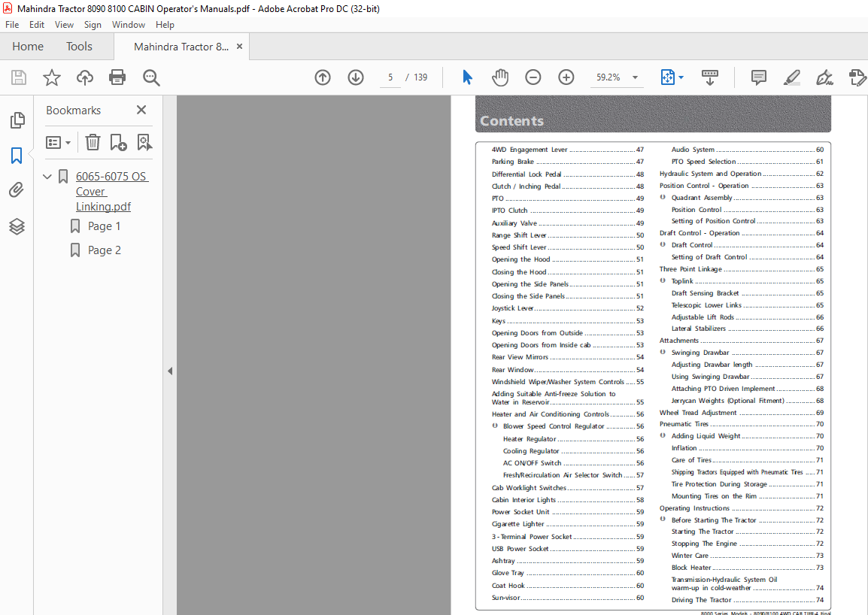Click the fit page tool icon
This screenshot has width=868, height=615.
point(668,77)
